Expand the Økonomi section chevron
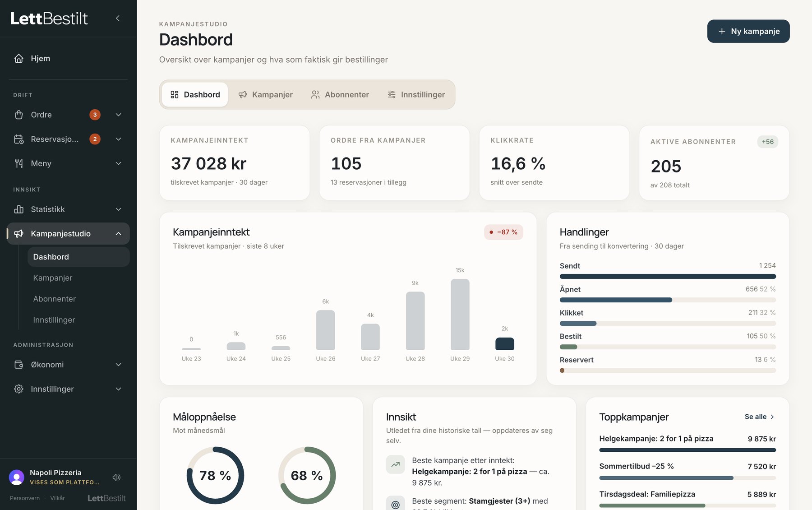Image resolution: width=812 pixels, height=510 pixels. pos(119,364)
